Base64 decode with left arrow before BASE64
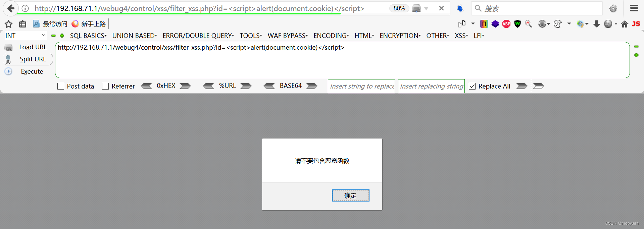The image size is (644, 229). (x=269, y=86)
